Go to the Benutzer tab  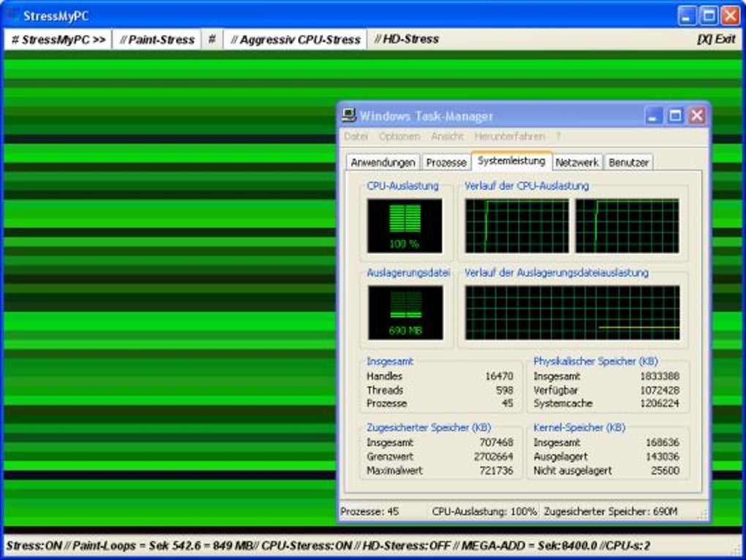click(628, 162)
